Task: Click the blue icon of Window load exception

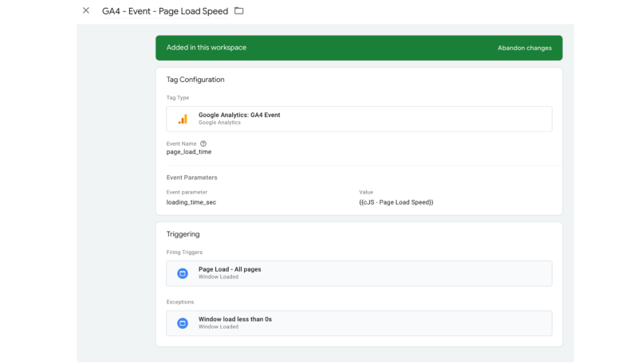Action: (182, 323)
